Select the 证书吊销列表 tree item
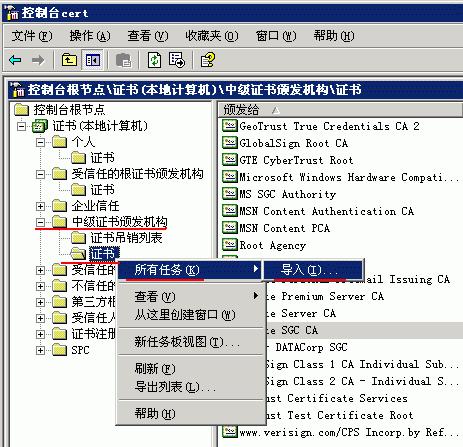 (x=126, y=238)
